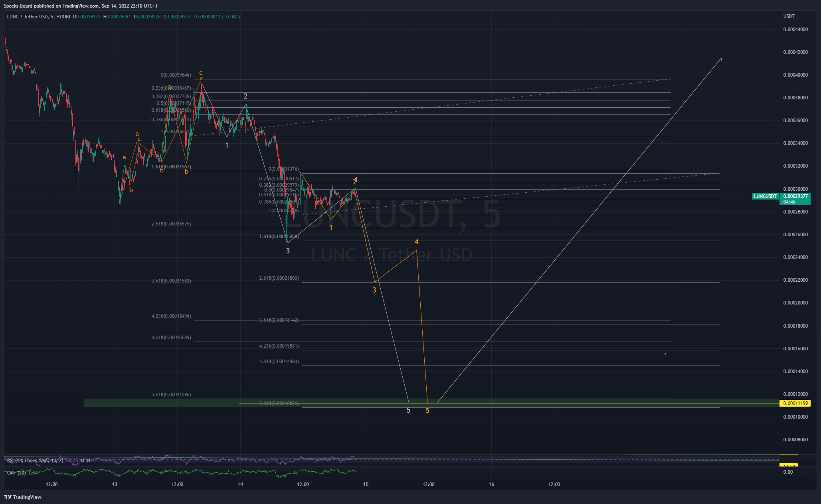821x504 pixels.
Task: Click the high value H0.00029391 in legend
Action: tap(117, 17)
